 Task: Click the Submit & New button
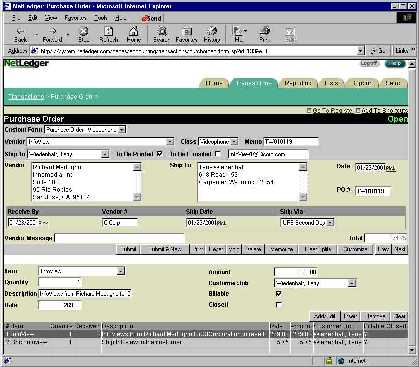click(x=165, y=249)
